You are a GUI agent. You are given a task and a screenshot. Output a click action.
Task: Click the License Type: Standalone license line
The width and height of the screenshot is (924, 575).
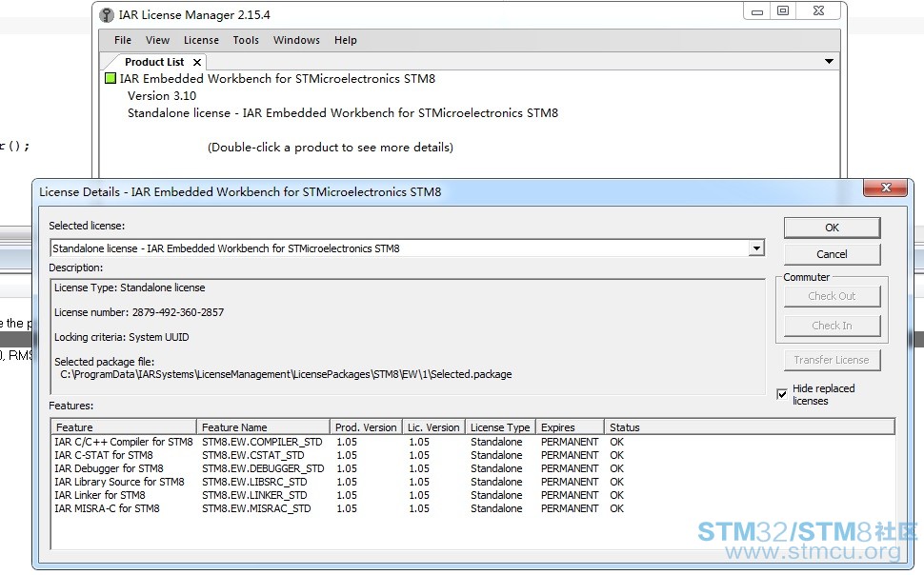130,287
